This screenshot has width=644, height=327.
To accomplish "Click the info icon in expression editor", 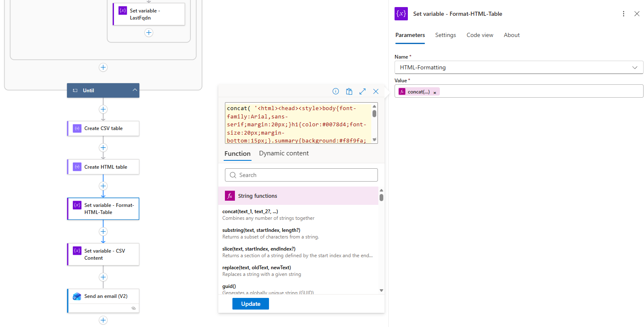I will pyautogui.click(x=336, y=91).
